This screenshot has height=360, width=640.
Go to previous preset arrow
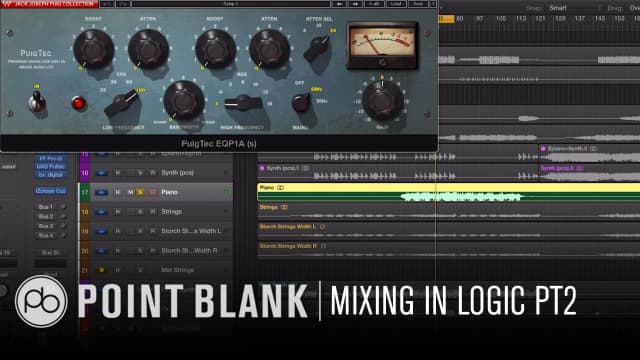(340, 4)
